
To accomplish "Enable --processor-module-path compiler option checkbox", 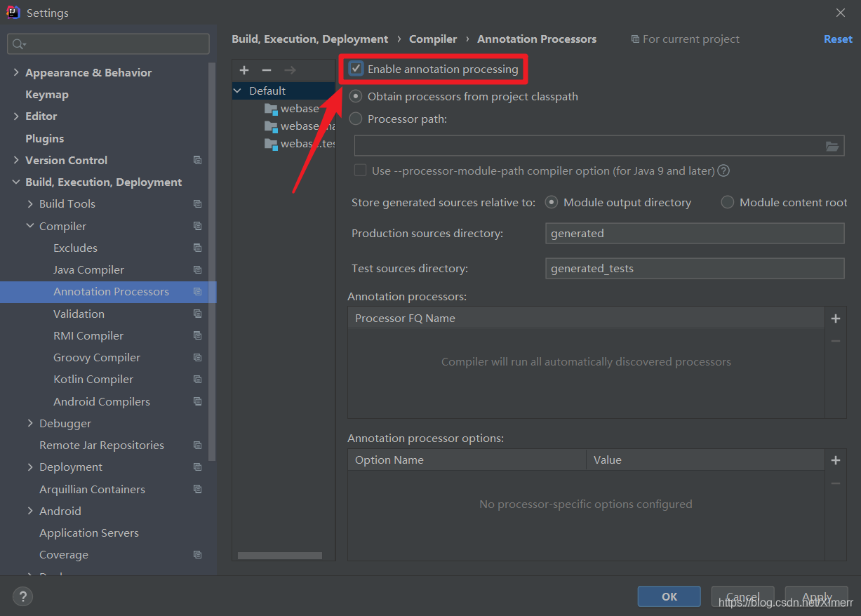I will pyautogui.click(x=360, y=170).
